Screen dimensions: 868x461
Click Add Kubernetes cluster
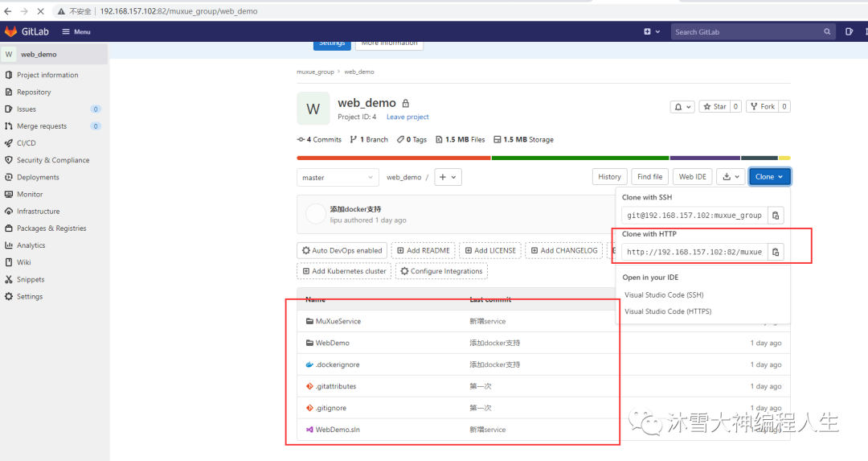pos(344,271)
